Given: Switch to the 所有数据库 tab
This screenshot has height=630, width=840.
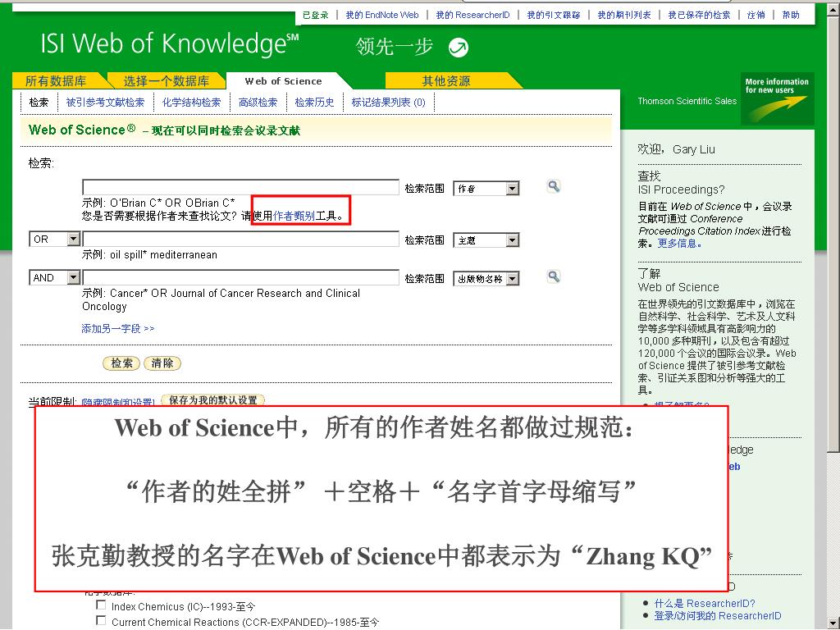Looking at the screenshot, I should [56, 81].
